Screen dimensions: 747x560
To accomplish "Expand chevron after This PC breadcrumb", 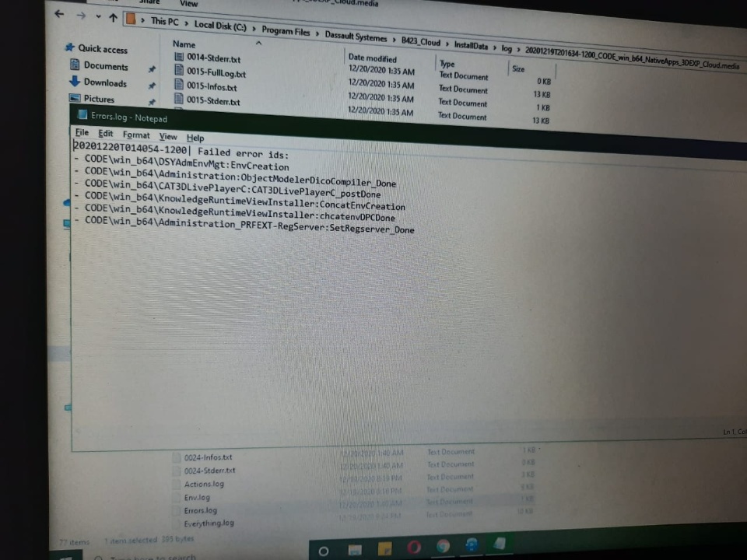I will (x=186, y=23).
